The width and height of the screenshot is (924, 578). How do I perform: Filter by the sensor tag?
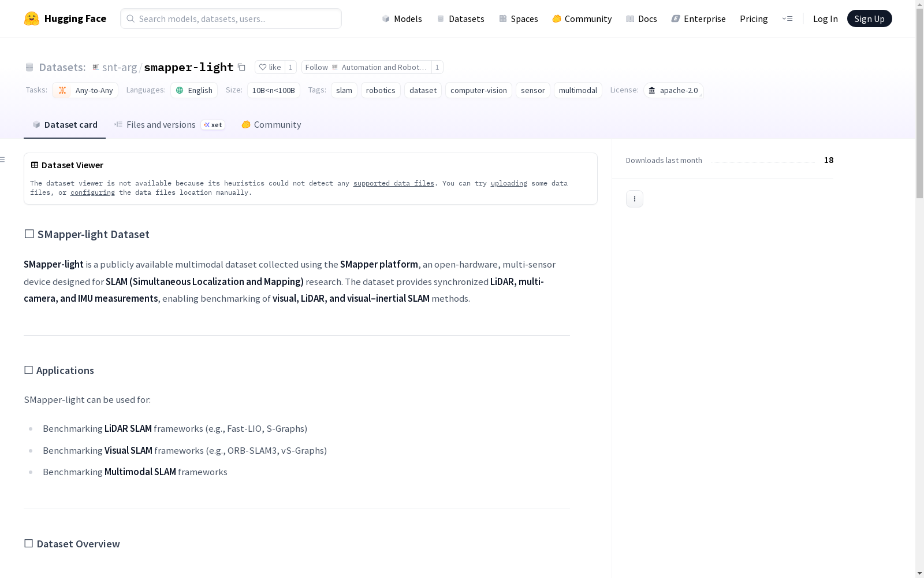coord(533,90)
